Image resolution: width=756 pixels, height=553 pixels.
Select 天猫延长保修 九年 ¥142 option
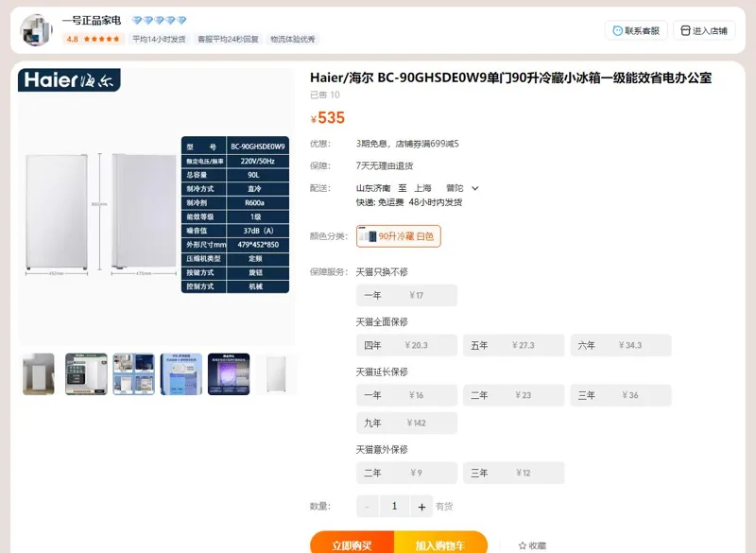(x=406, y=423)
